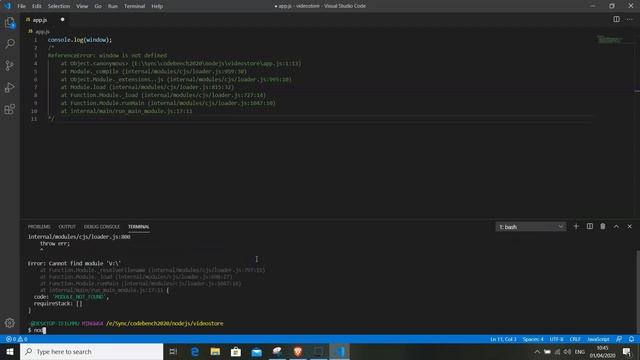The width and height of the screenshot is (640, 360).
Task: Switch to the Terminal panel tab
Action: [x=139, y=227]
